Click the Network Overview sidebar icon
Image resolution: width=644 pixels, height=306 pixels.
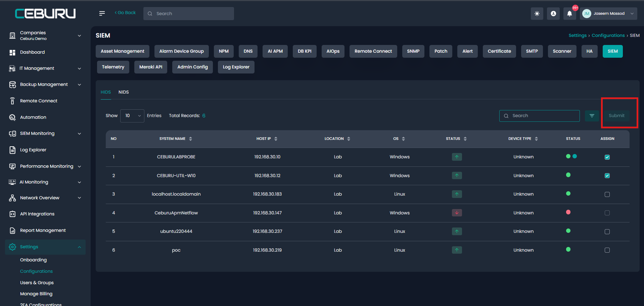point(12,198)
